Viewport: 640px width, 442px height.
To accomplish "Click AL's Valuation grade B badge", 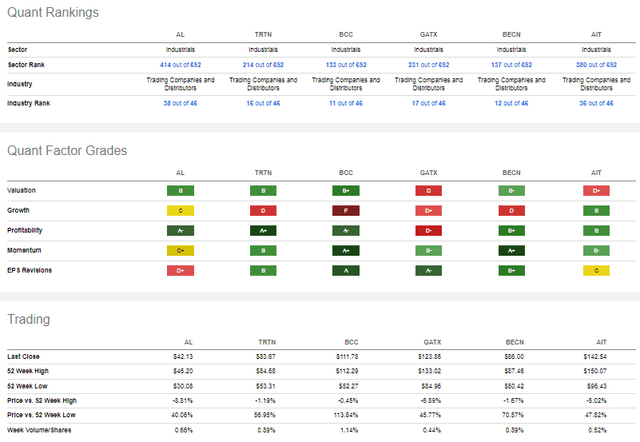I will click(178, 189).
